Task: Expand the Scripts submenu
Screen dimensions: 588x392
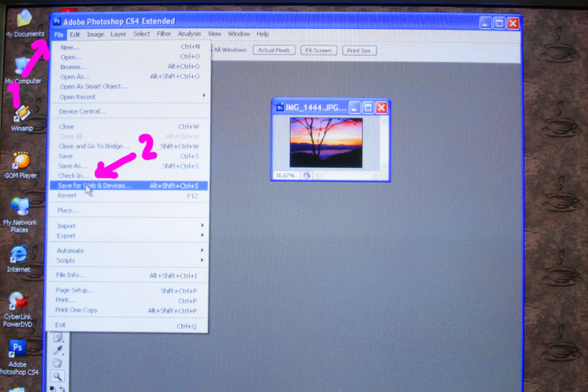Action: [129, 260]
